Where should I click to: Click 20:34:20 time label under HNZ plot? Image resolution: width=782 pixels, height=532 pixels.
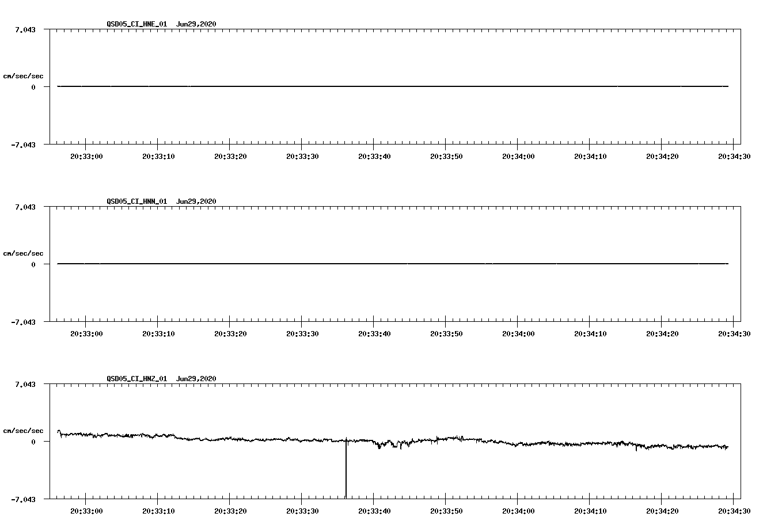[x=662, y=511]
